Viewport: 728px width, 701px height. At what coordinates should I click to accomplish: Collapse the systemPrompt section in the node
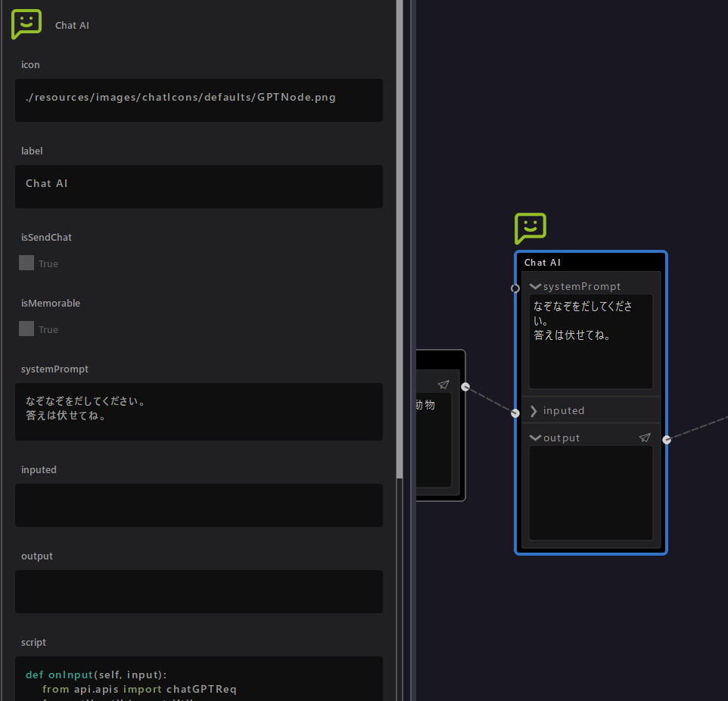tap(535, 287)
